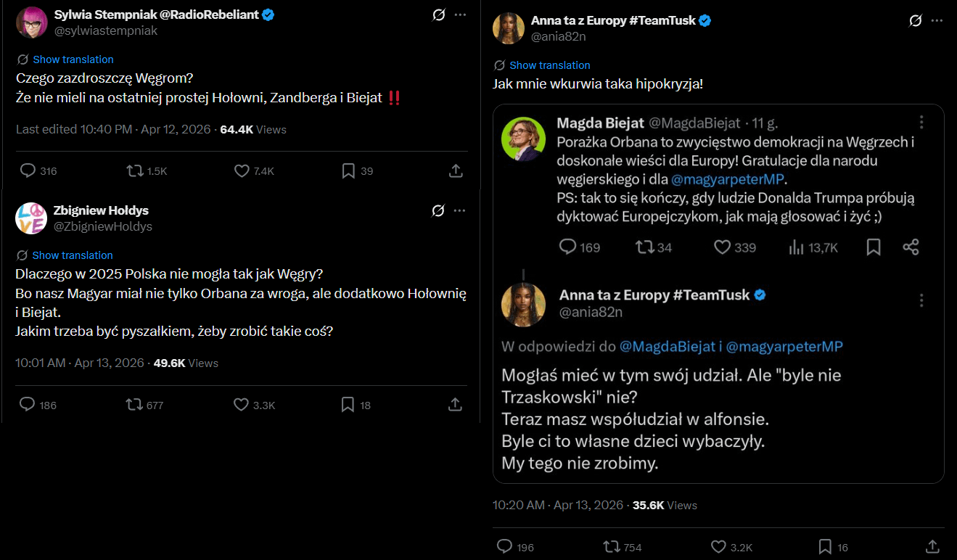
Task: Show translation of Sylwia Stempniak's tweet
Action: 73,59
